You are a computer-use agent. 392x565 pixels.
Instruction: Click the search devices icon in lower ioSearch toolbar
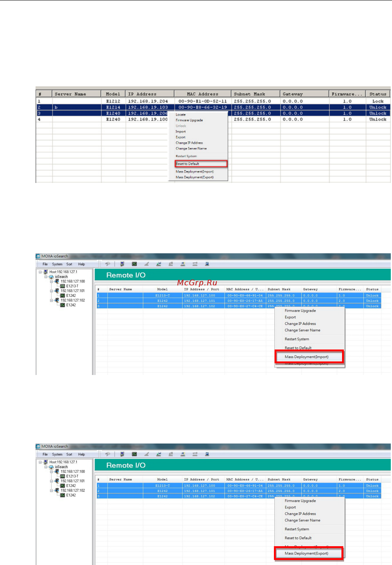tap(108, 454)
